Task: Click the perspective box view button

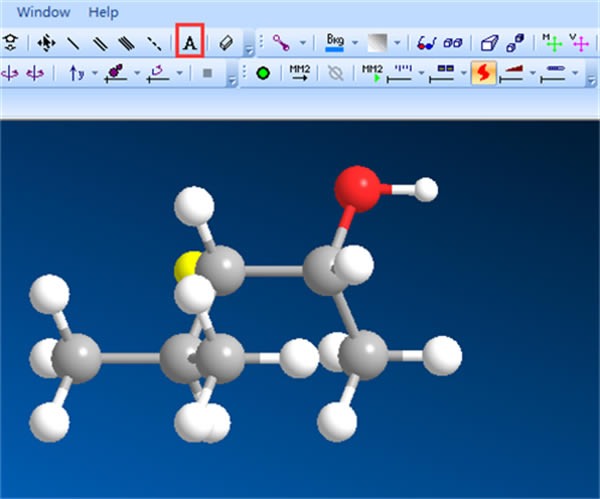Action: (488, 43)
